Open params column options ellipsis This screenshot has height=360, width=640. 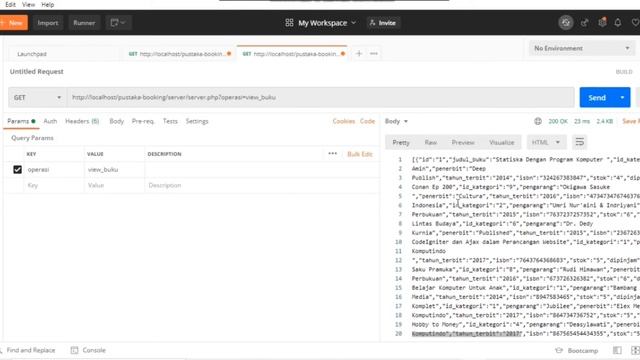(x=333, y=153)
